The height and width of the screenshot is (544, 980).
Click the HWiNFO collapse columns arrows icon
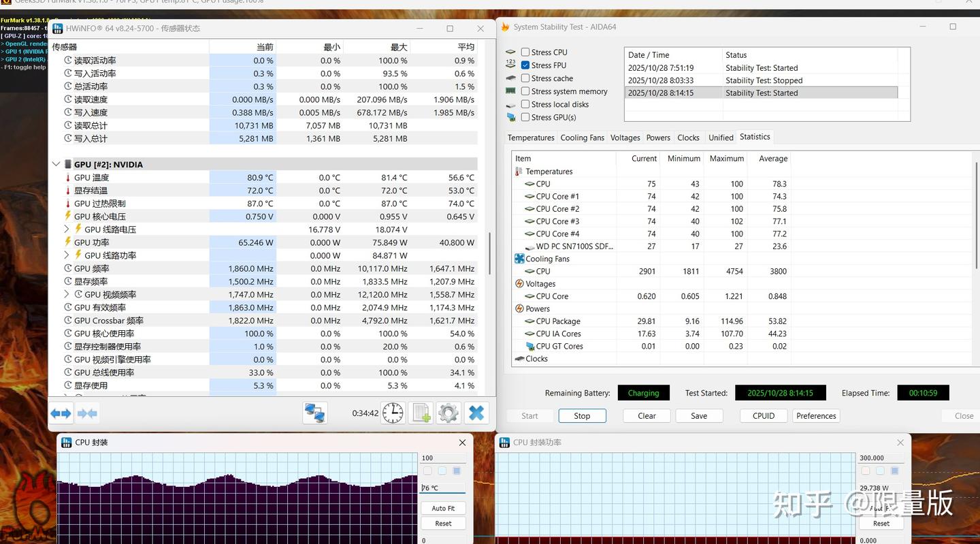87,413
